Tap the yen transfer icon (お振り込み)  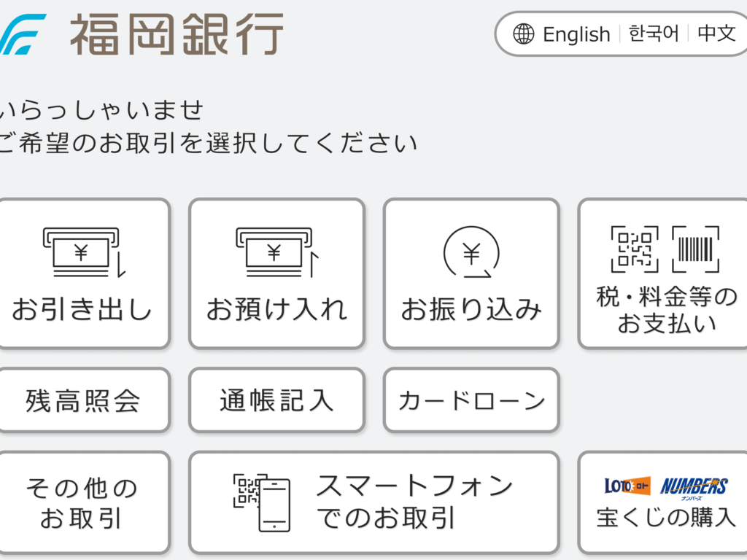[x=471, y=252]
